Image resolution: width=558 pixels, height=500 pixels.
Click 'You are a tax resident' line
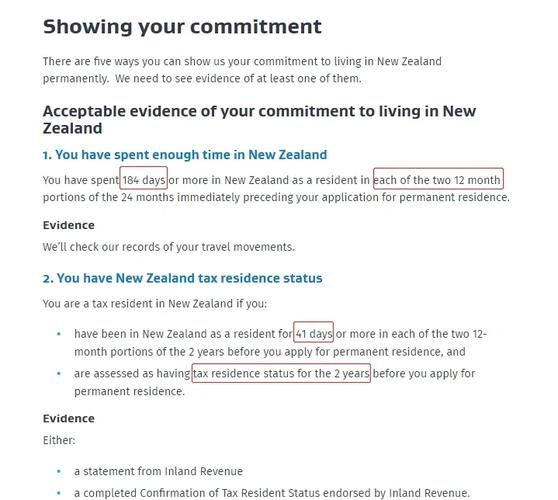(155, 304)
